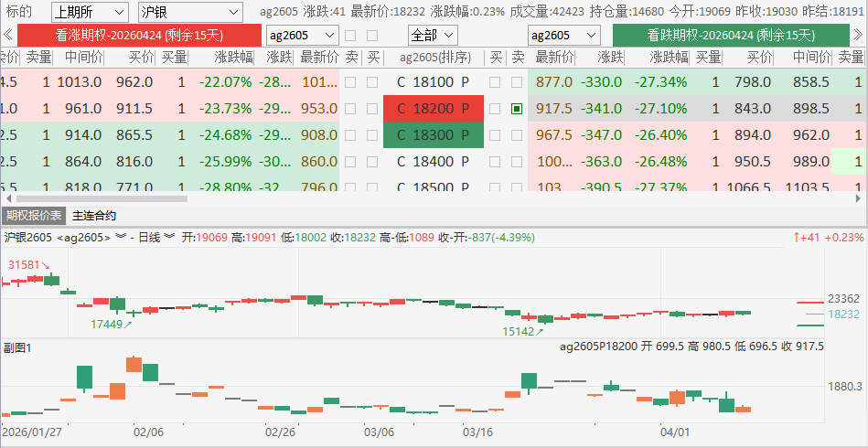This screenshot has width=868, height=448.
Task: Expand the chevron after 日线 period
Action: point(169,238)
